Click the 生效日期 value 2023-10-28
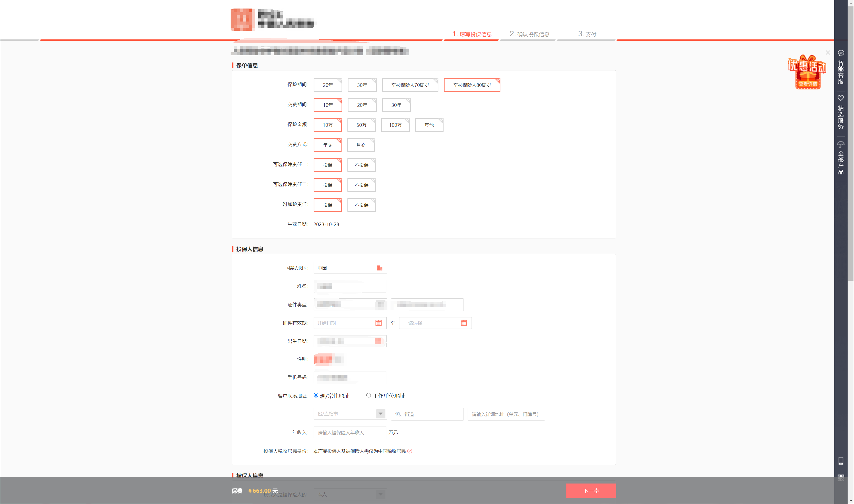854x504 pixels. pos(326,224)
